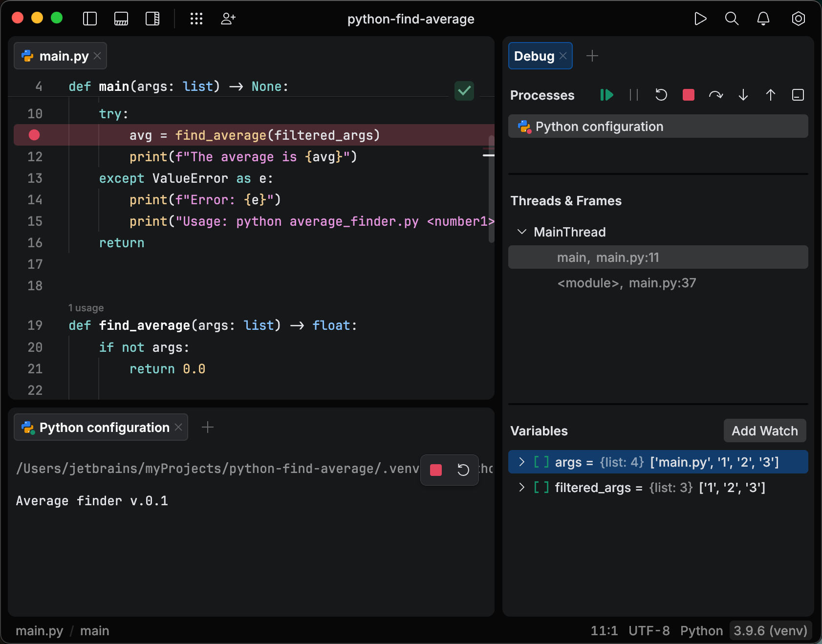Screen dimensions: 822x644
Task: Restart the Python process
Action: (661, 95)
